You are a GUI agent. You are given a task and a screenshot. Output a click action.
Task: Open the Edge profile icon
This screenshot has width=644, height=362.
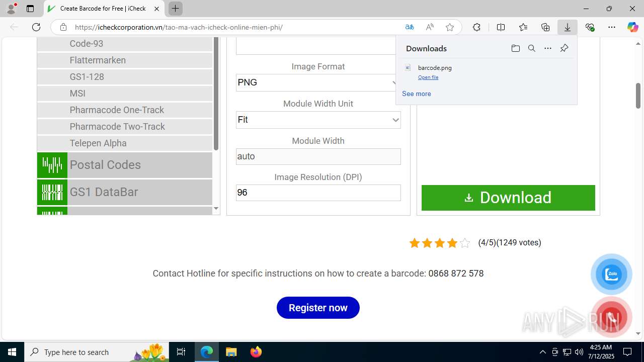tap(11, 9)
